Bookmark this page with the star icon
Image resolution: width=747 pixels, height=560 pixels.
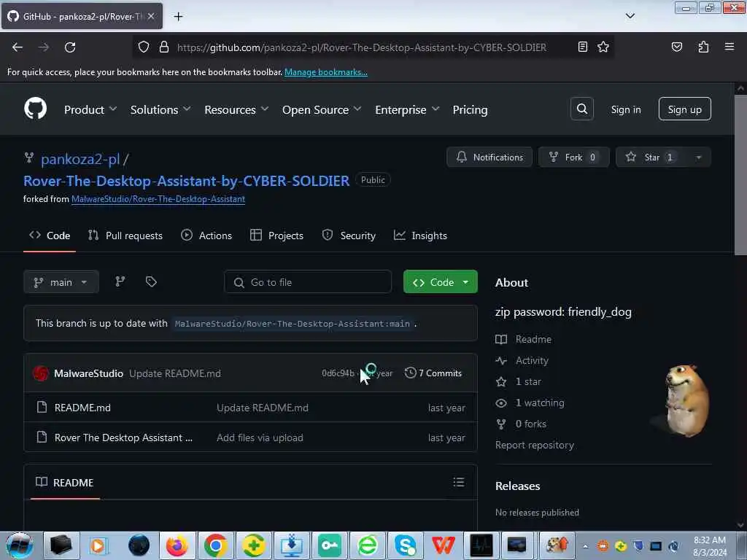(x=603, y=47)
